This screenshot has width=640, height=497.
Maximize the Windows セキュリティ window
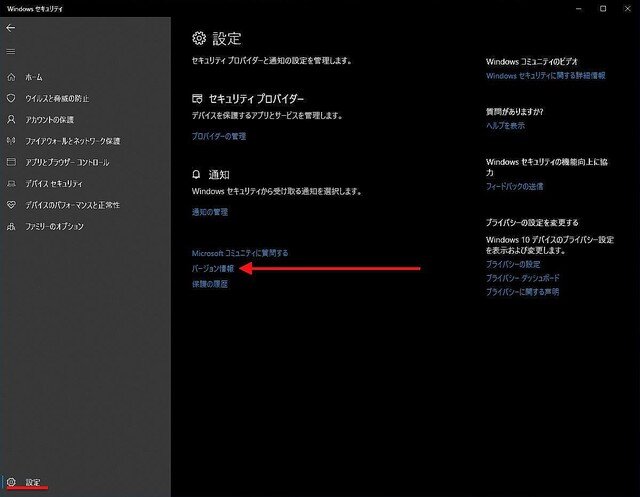click(603, 9)
